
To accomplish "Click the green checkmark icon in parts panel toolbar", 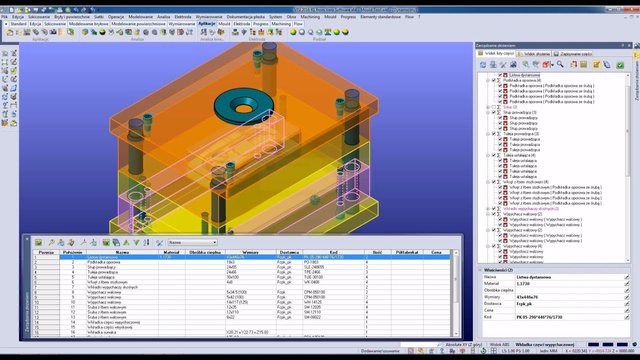I will [620, 64].
